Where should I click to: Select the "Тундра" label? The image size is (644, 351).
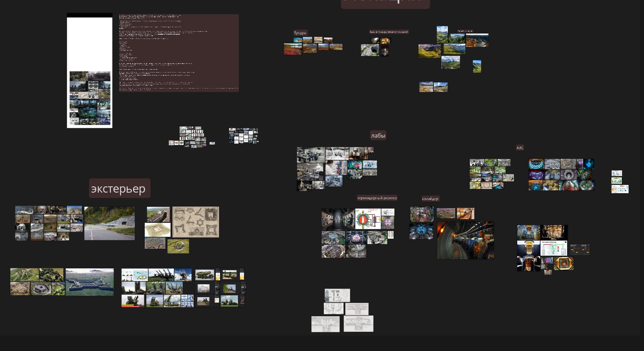[x=300, y=33]
